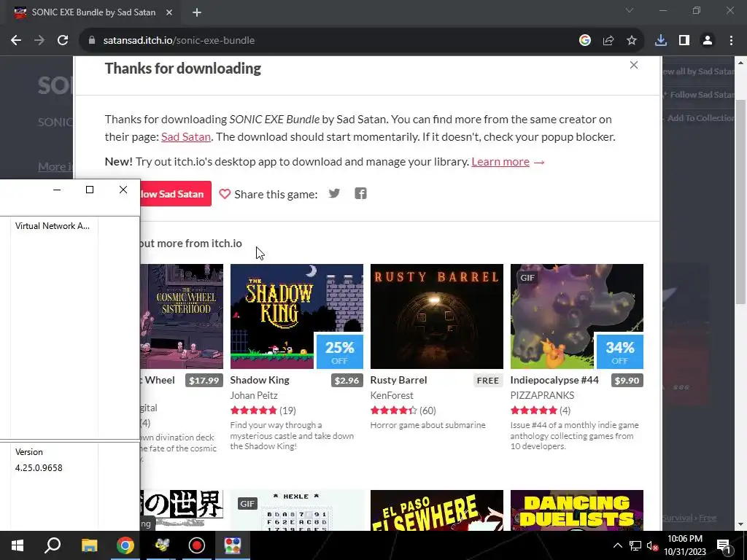Viewport: 747px width, 560px height.
Task: Share this game on Twitter
Action: (x=334, y=193)
